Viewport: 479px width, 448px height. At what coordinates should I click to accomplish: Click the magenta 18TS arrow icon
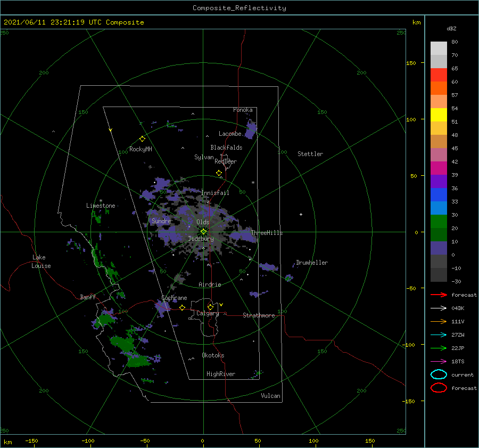[439, 362]
